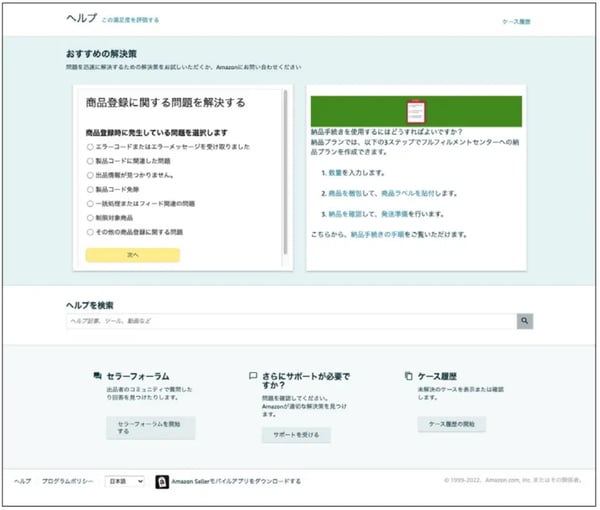Select radio エラーコードまたはエラーメッセージを受け取りました
Screen dimensions: 600x510
point(90,147)
